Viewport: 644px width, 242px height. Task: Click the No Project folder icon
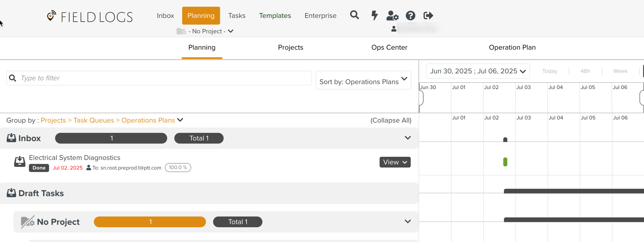coord(28,222)
